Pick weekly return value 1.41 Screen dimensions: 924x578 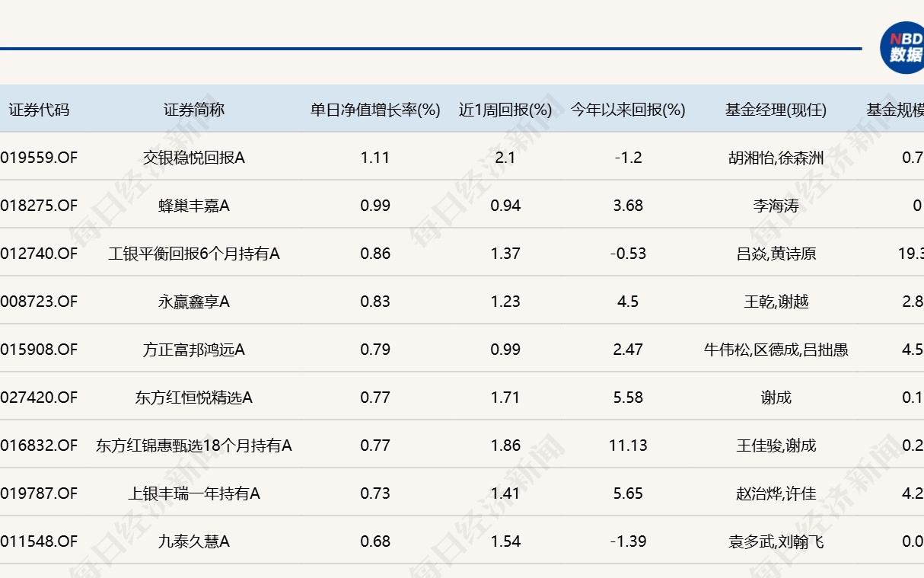pyautogui.click(x=505, y=493)
